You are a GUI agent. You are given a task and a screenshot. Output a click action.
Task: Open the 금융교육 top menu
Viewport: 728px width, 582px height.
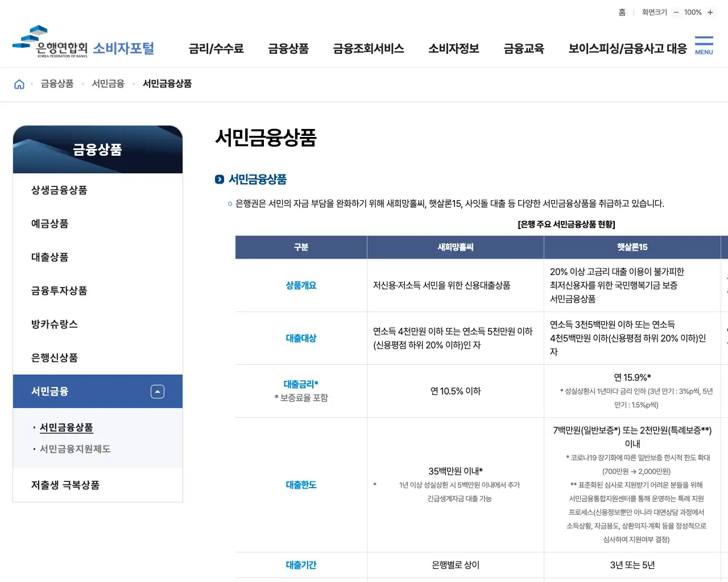[524, 49]
